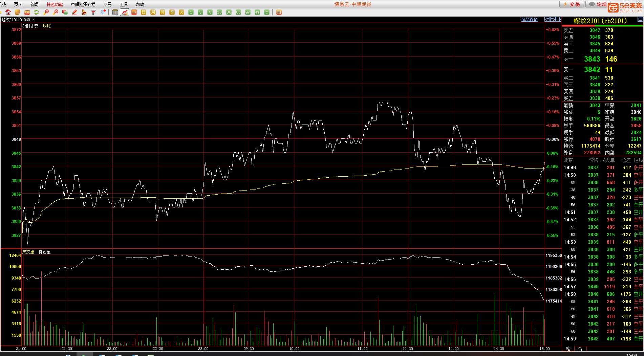Select the 30-minute period button
Screen dimensions: 644x356
click(229, 12)
